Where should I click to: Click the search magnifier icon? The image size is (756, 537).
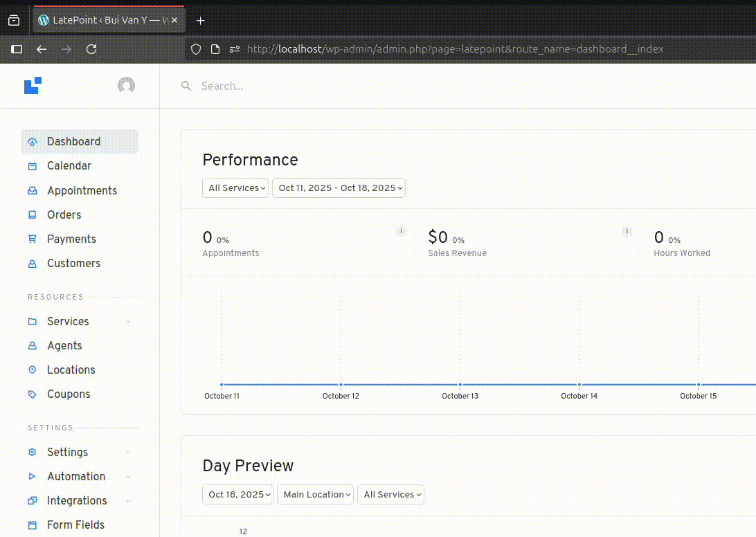click(x=186, y=86)
